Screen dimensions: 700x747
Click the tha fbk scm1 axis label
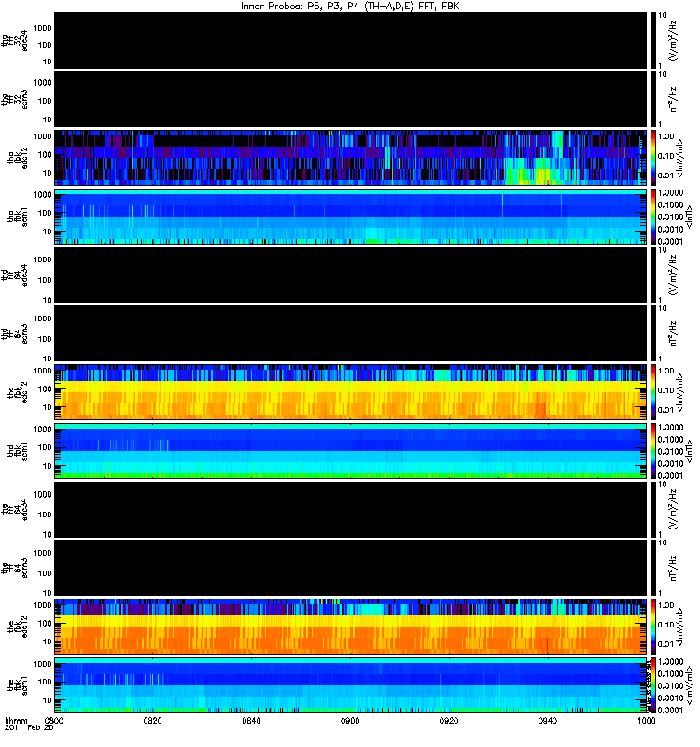pos(18,217)
